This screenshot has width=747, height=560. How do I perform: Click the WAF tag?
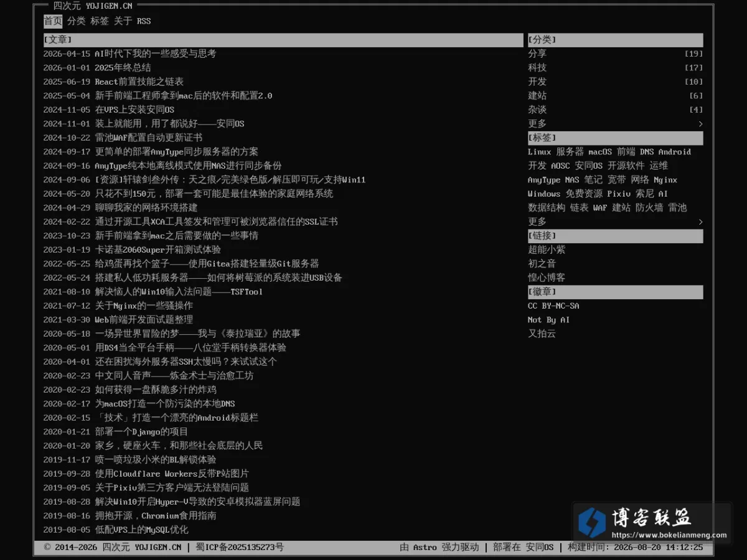pyautogui.click(x=600, y=208)
